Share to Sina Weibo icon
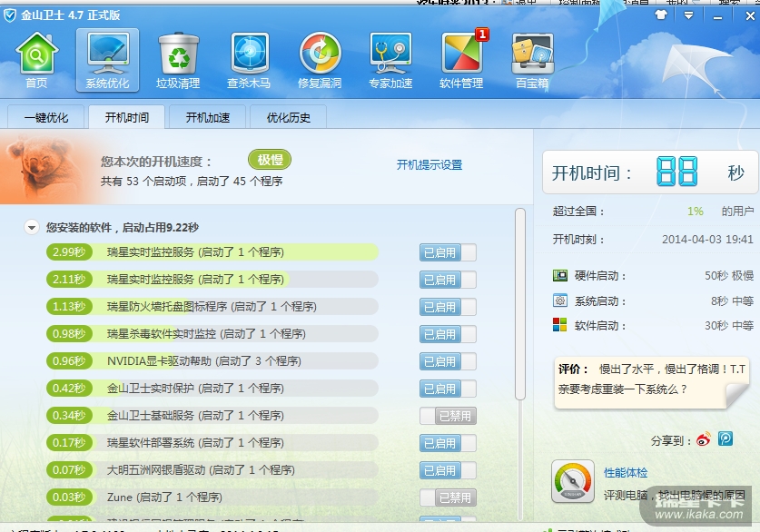760x532 pixels. tap(704, 439)
